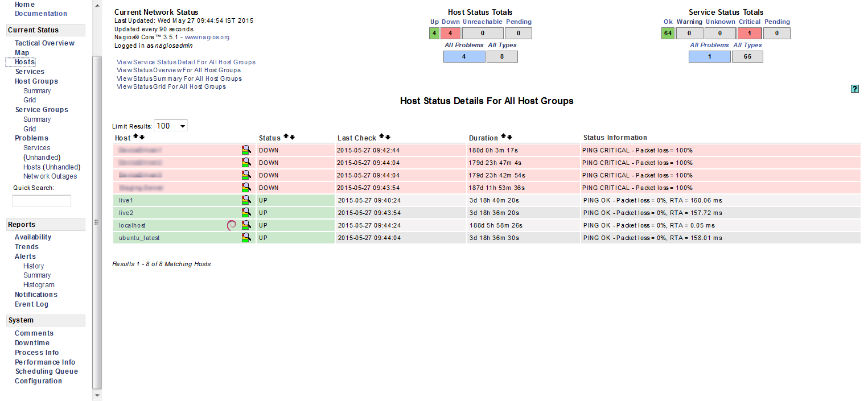The height and width of the screenshot is (401, 868).
Task: Open View Status Grid For All Host Groups
Action: 171,87
